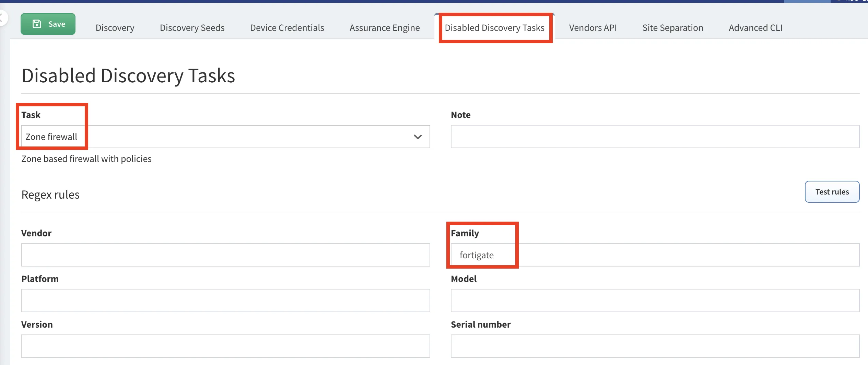Go to the Assurance Engine tab
This screenshot has height=365, width=868.
pos(384,27)
